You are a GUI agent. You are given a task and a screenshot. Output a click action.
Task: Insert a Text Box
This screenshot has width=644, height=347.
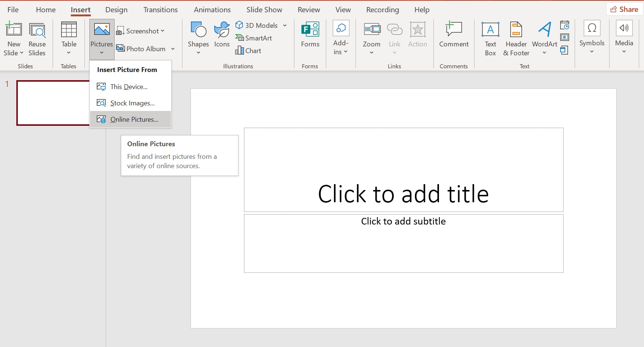point(490,38)
